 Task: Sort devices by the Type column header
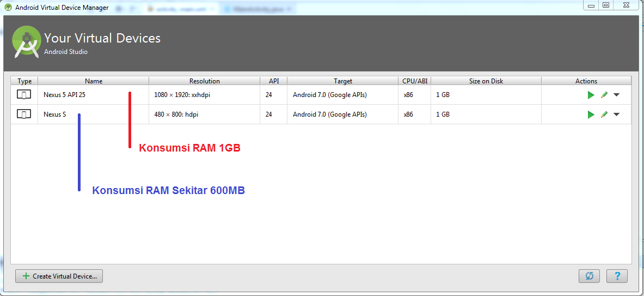pyautogui.click(x=24, y=81)
